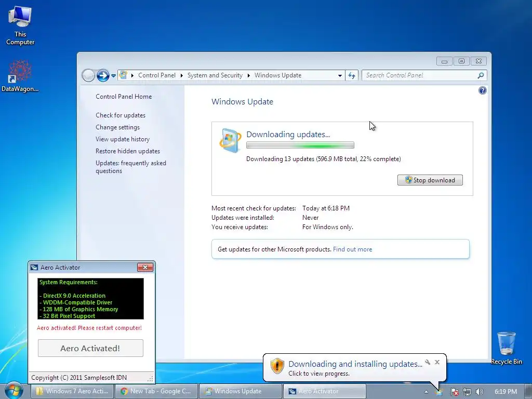Click Aero Activator title bar icon
The width and height of the screenshot is (532, 399).
coord(34,268)
